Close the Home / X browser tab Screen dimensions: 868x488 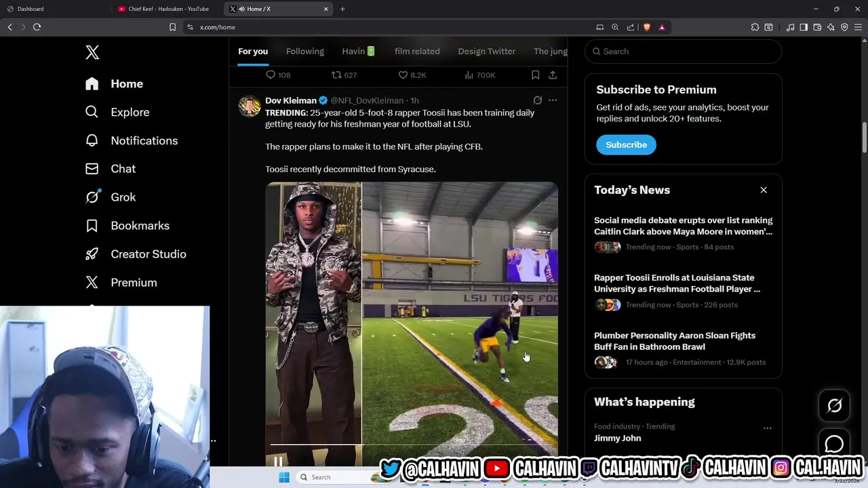pyautogui.click(x=325, y=9)
